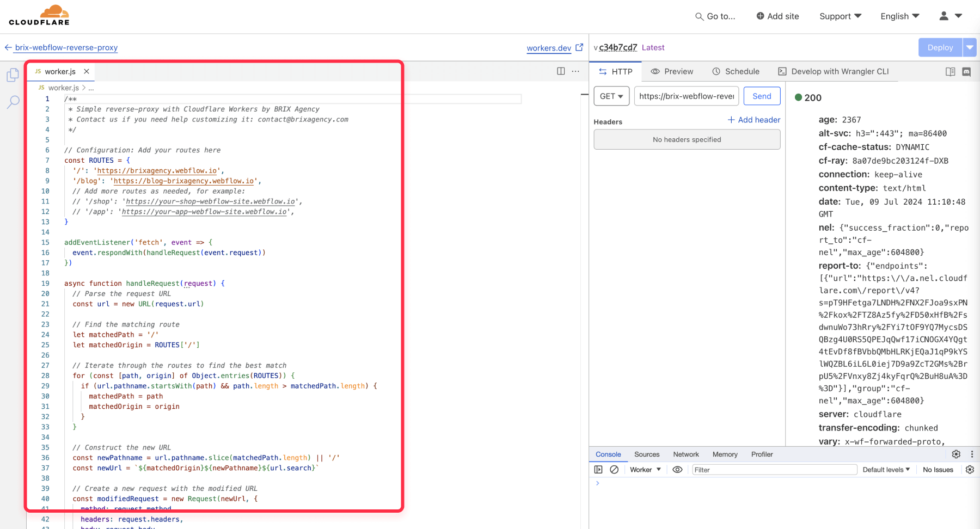Click worker.js in the breadcrumb
Image resolution: width=980 pixels, height=529 pixels.
(x=63, y=88)
